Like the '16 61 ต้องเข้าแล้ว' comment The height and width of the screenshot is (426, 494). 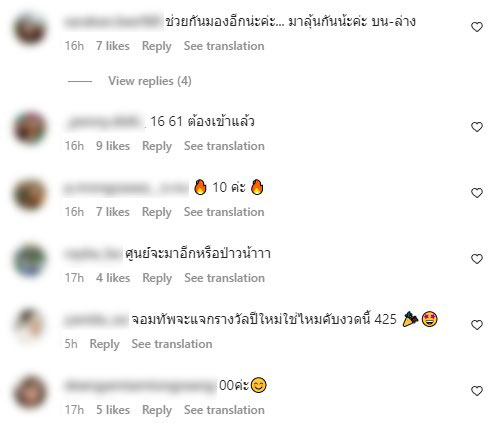click(x=477, y=127)
